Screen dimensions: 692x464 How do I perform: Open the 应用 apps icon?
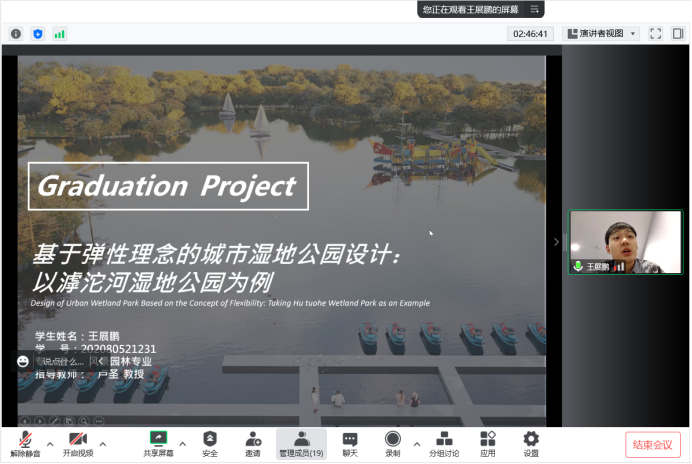point(487,444)
